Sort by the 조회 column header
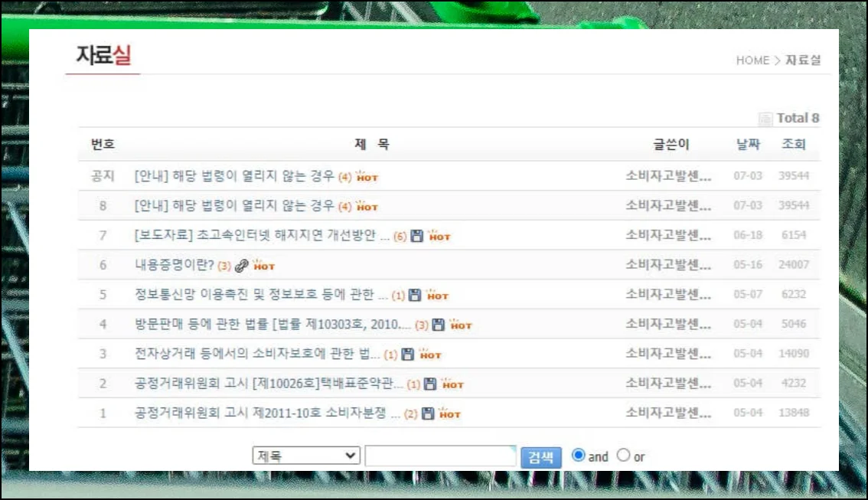The width and height of the screenshot is (868, 500). (x=793, y=144)
